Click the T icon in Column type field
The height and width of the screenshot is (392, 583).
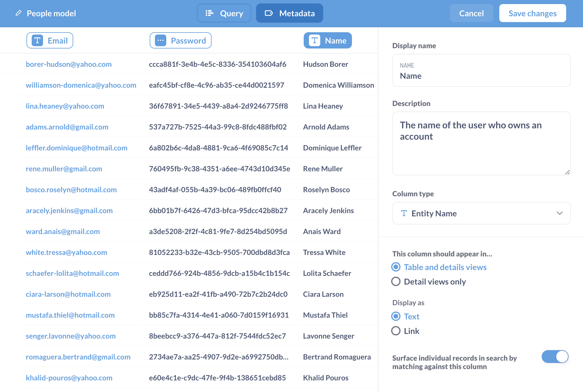pyautogui.click(x=404, y=213)
